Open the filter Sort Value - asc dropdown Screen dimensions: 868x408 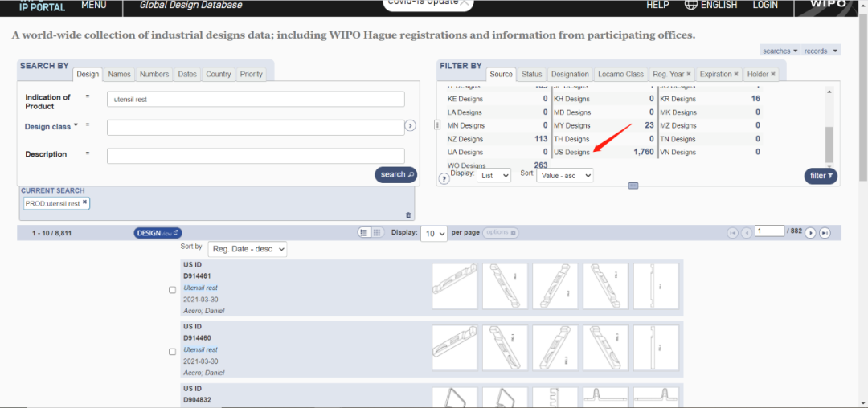tap(565, 176)
